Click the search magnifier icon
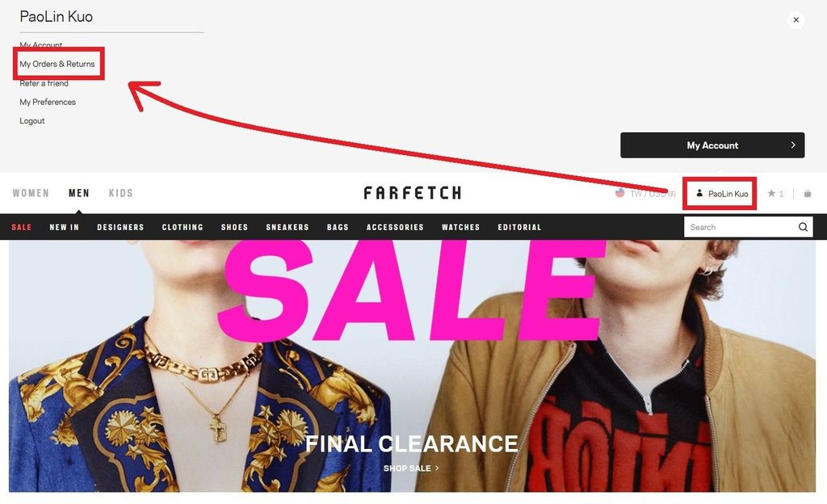This screenshot has height=504, width=827. pos(803,227)
